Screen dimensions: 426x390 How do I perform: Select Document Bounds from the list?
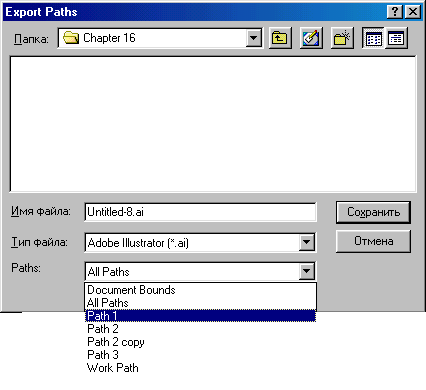click(201, 290)
